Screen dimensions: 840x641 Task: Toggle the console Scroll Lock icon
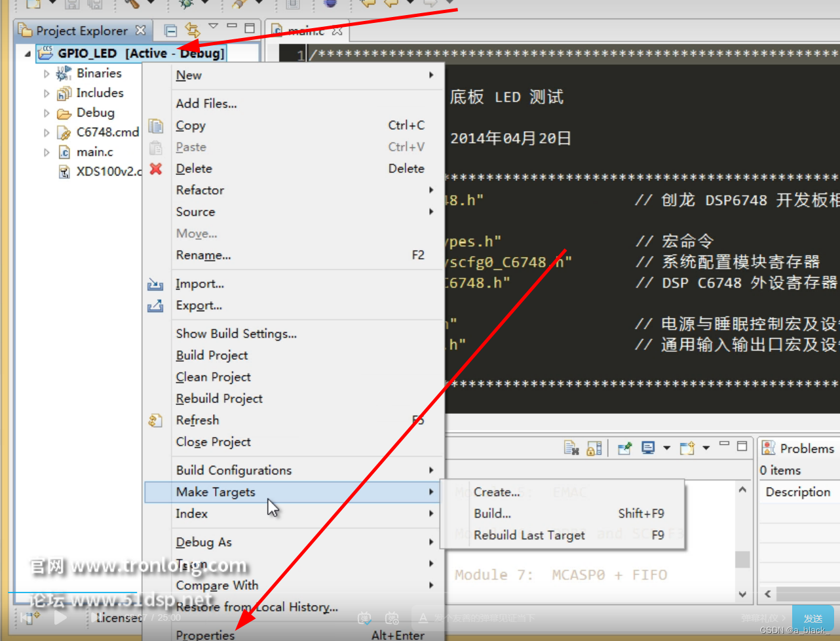point(594,448)
